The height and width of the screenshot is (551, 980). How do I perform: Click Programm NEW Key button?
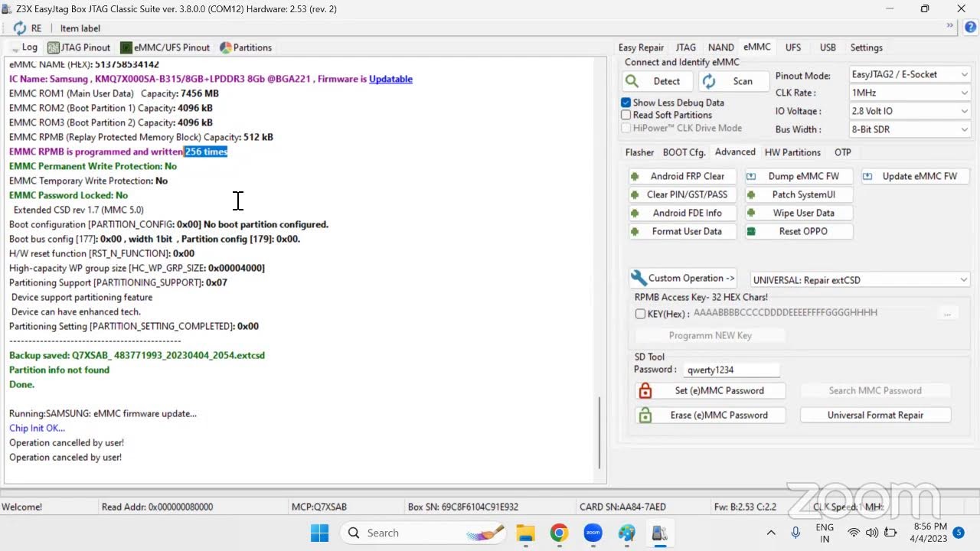pyautogui.click(x=710, y=335)
